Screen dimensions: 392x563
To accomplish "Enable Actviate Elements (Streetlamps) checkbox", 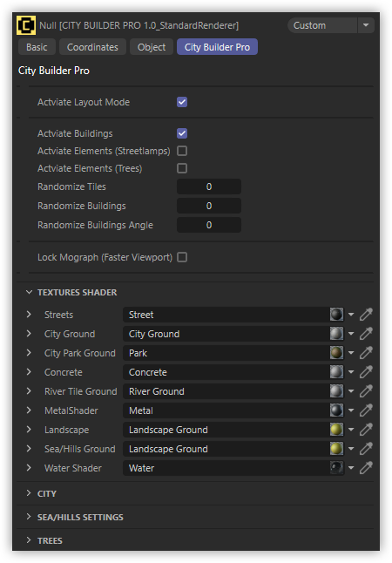I will 182,151.
